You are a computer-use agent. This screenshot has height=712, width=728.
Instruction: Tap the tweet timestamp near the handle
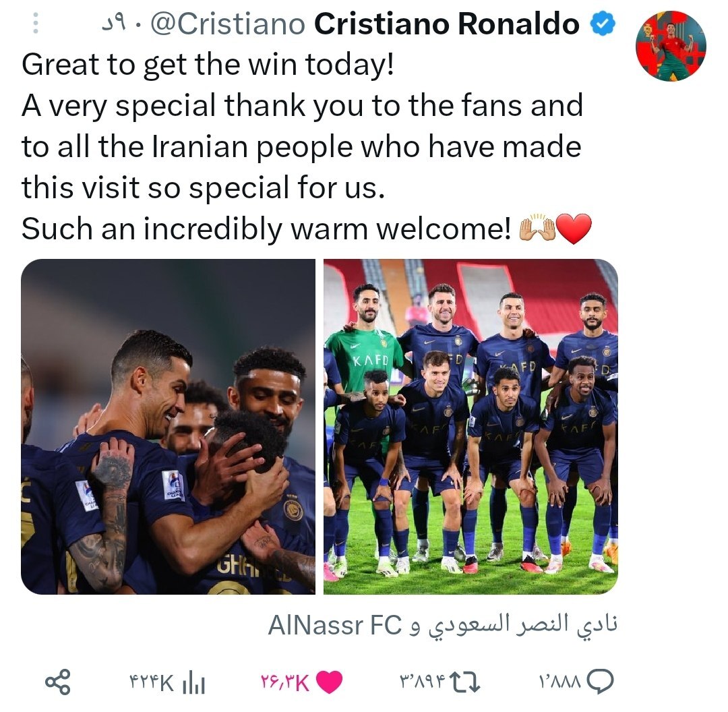coord(114,24)
